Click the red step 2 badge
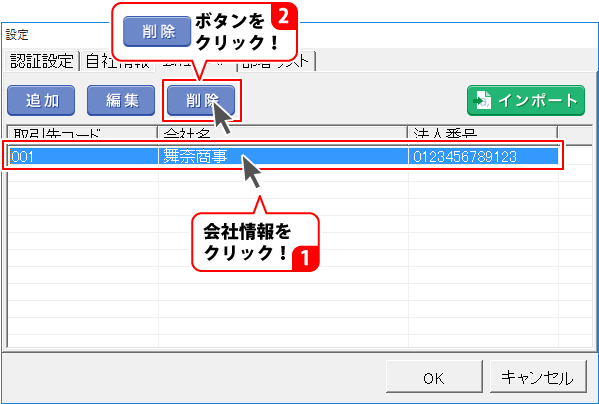The height and width of the screenshot is (404, 599). pos(284,16)
